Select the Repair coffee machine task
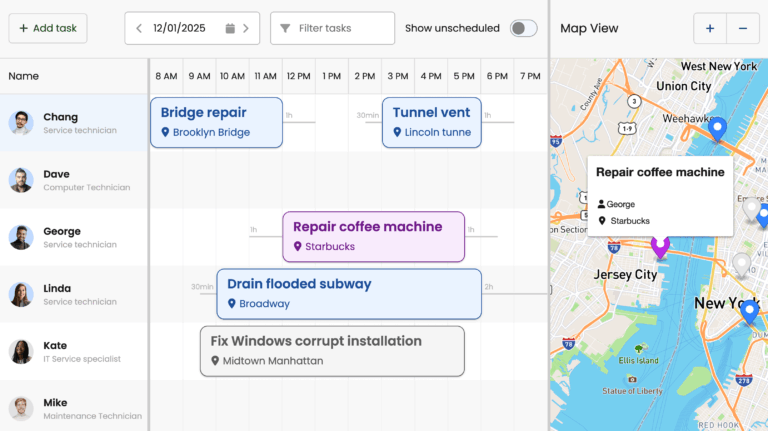768x431 pixels. click(x=373, y=236)
